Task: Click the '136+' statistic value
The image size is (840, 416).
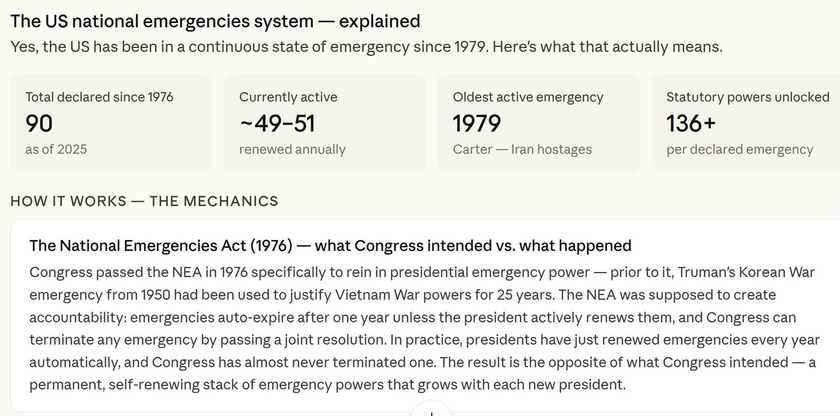Action: [691, 123]
